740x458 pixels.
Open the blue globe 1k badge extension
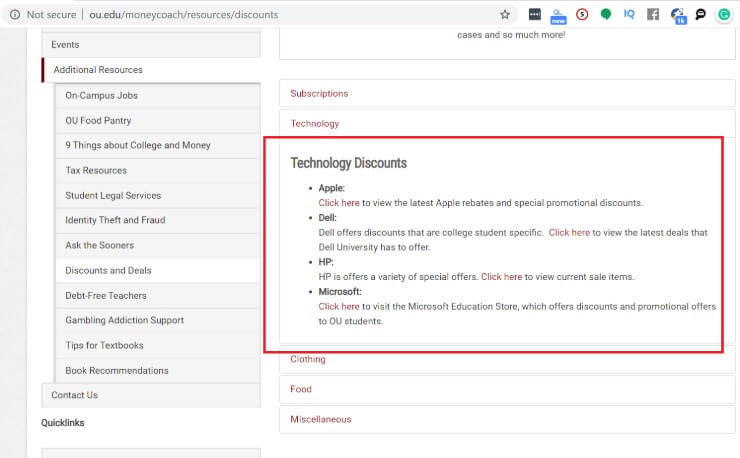point(678,16)
